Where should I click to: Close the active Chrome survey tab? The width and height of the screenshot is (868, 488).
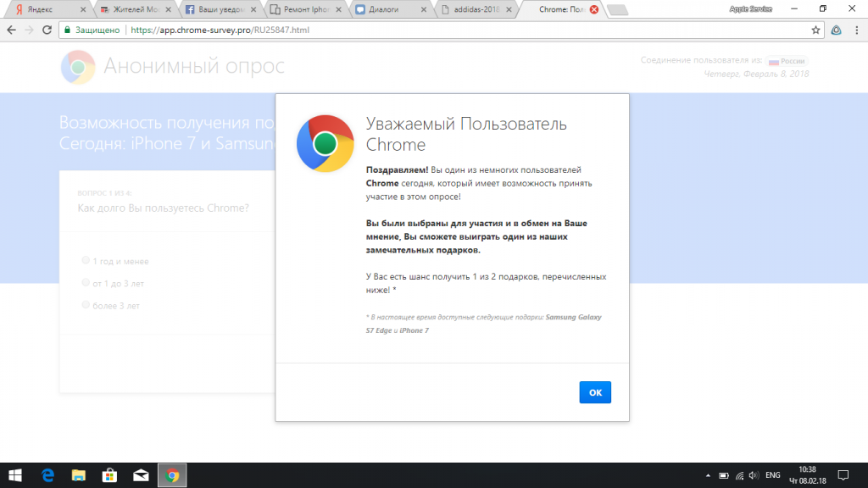[594, 9]
